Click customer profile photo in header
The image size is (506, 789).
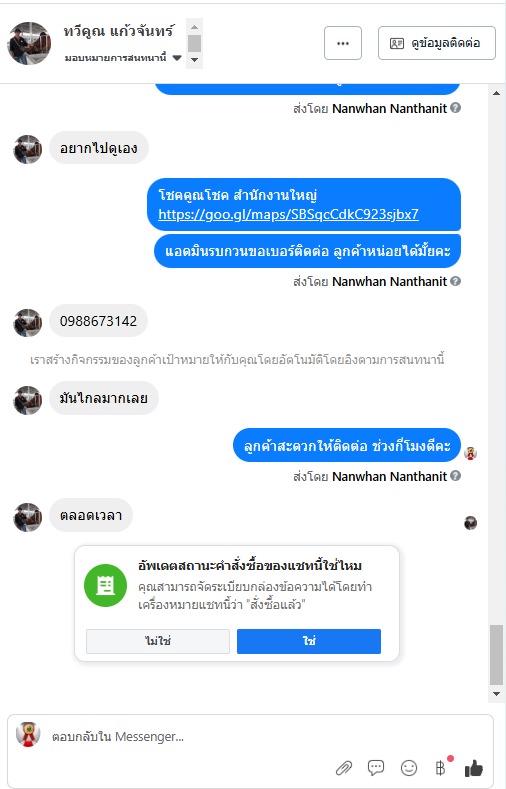click(29, 43)
